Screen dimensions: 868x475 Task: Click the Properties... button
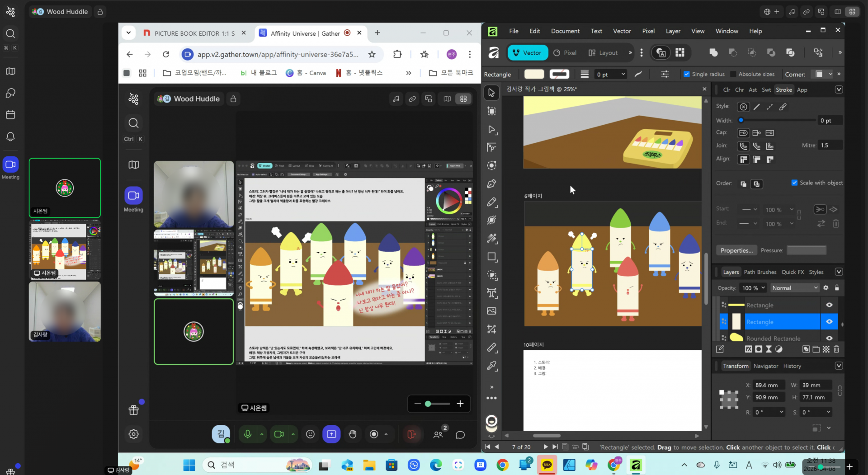(x=736, y=250)
